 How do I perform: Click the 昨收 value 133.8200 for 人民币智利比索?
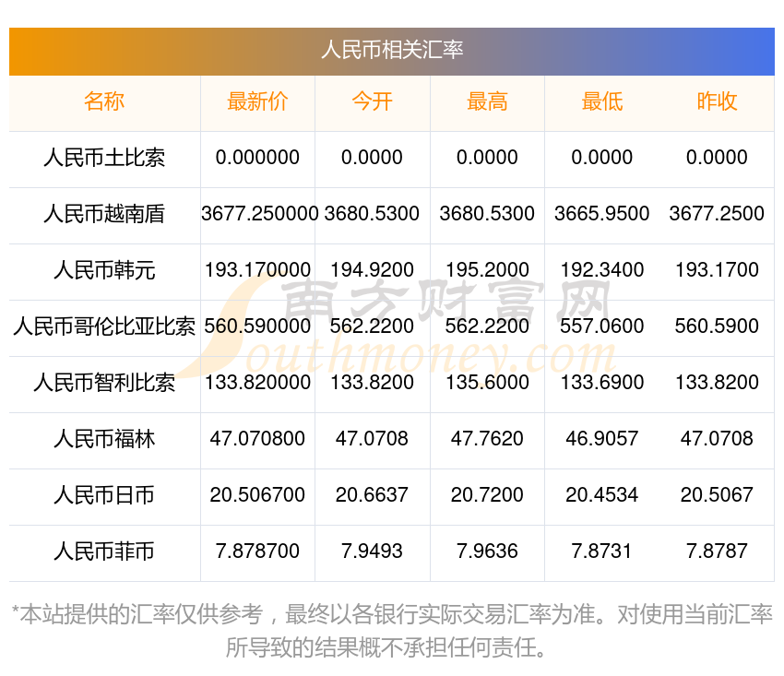717,383
